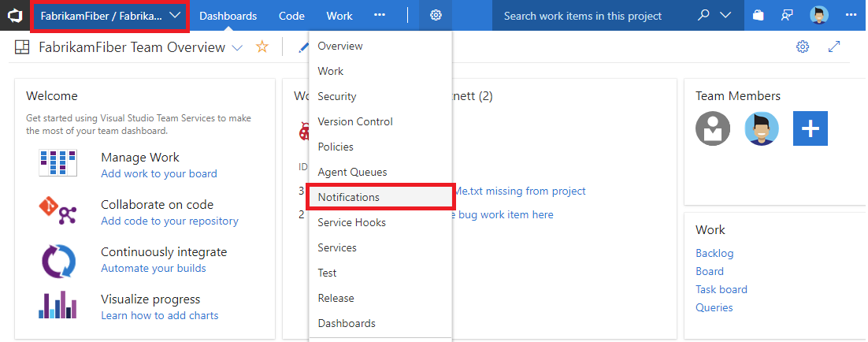The image size is (868, 342).
Task: Select Dashboards in the settings menu
Action: pyautogui.click(x=380, y=323)
